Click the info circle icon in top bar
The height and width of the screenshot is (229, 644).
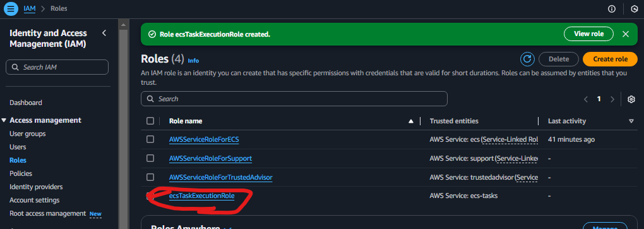click(x=612, y=9)
